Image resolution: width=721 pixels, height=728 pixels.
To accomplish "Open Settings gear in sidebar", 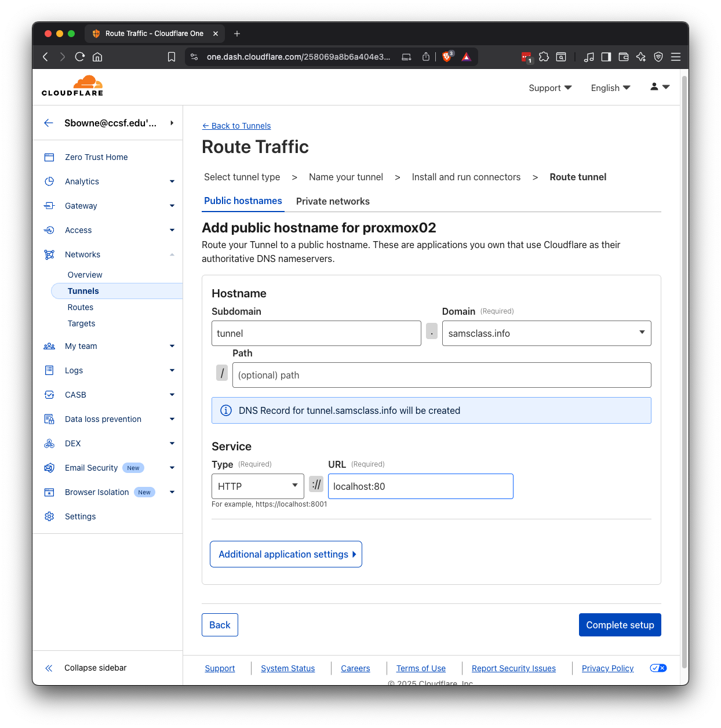I will coord(49,516).
